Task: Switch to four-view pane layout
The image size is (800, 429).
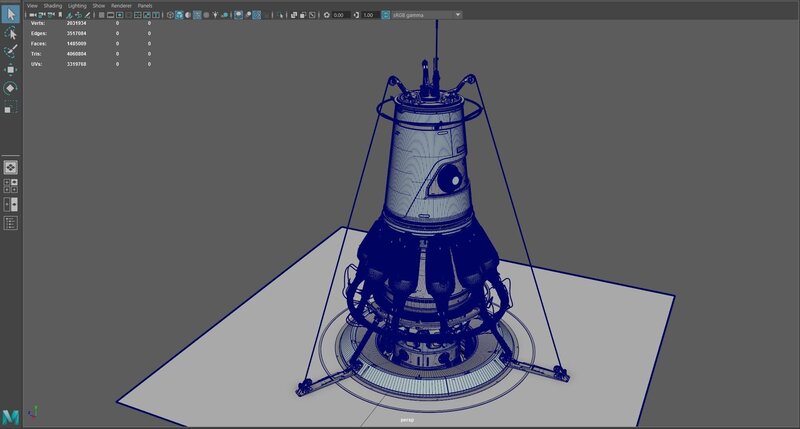Action: click(x=11, y=186)
